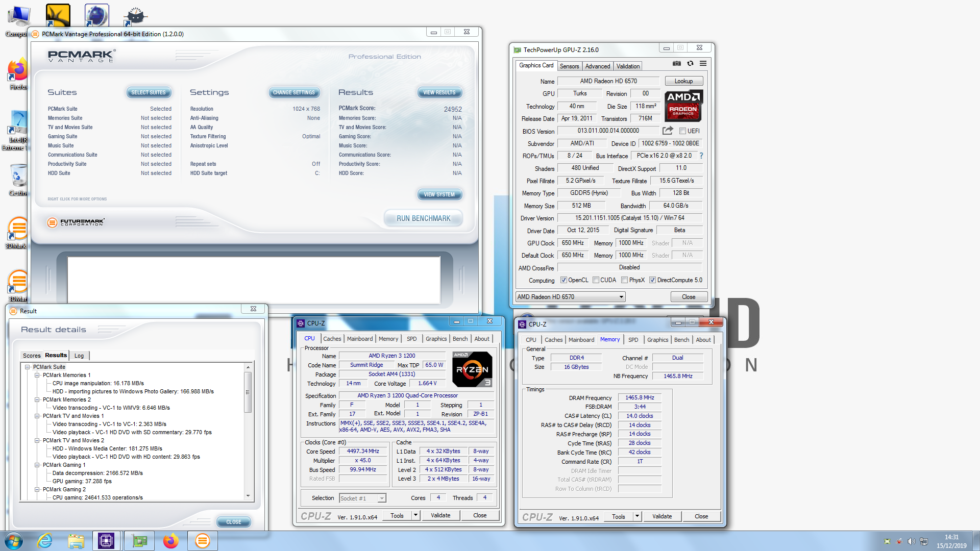Toggle the DirectCompute 5.0 checkbox in GPU-Z
980x551 pixels.
point(652,280)
